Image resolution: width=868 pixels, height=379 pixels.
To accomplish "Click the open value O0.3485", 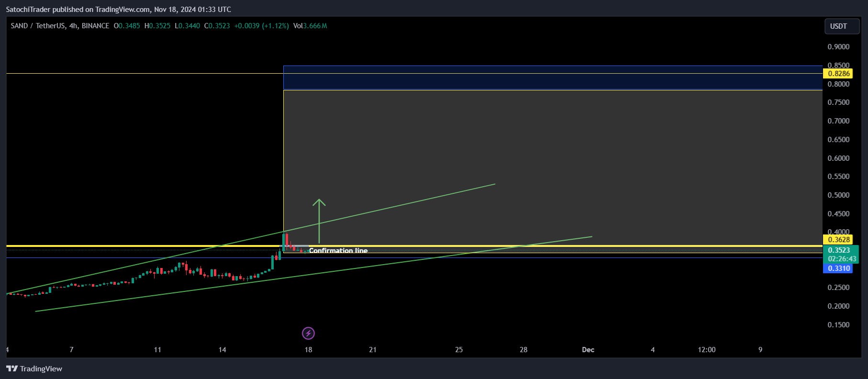I will [127, 26].
